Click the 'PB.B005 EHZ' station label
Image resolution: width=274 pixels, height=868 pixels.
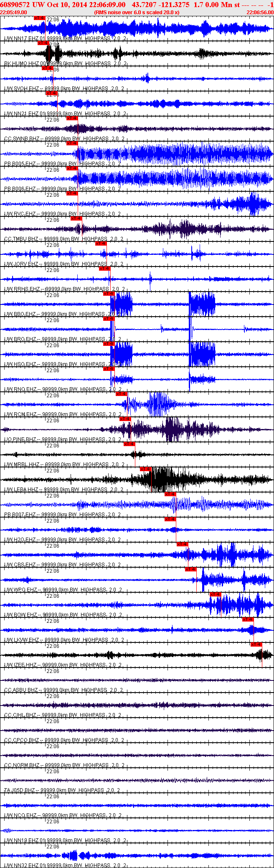20,164
